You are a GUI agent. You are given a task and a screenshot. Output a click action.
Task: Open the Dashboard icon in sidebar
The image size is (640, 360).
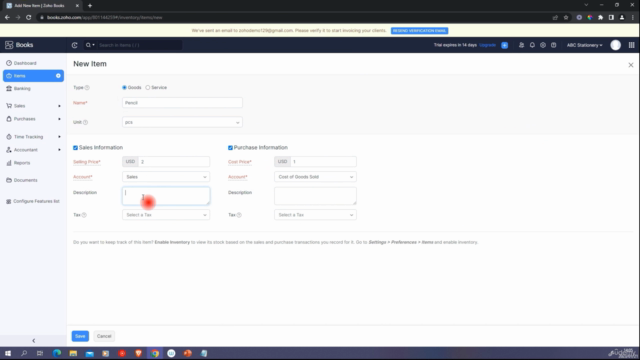(9, 63)
